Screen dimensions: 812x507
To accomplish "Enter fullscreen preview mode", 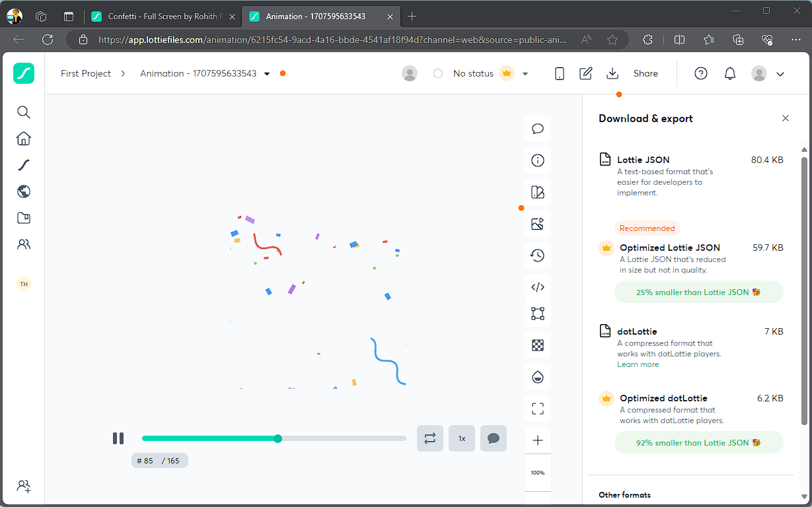I will coord(537,409).
